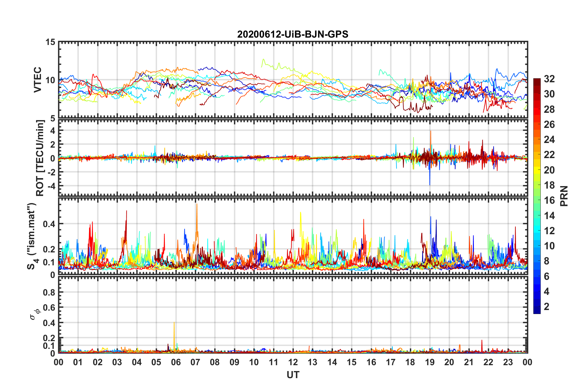Click inside the sigma-phi plot panel
Viewport: 586px width, 392px height.
click(293, 315)
